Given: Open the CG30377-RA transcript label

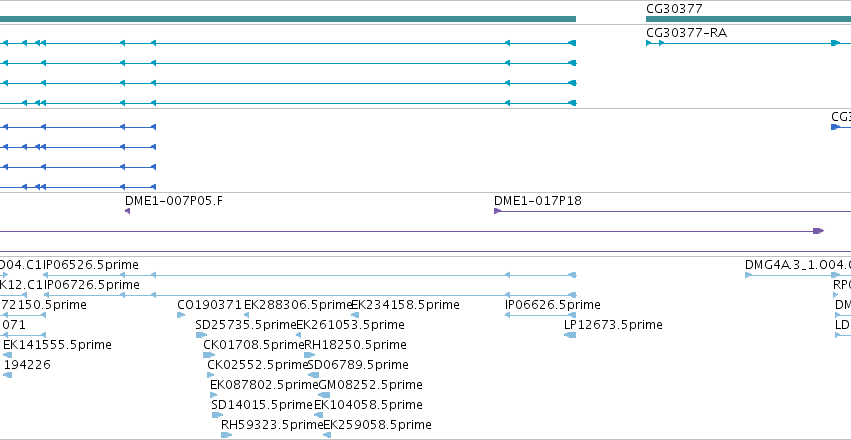Looking at the screenshot, I should 686,33.
